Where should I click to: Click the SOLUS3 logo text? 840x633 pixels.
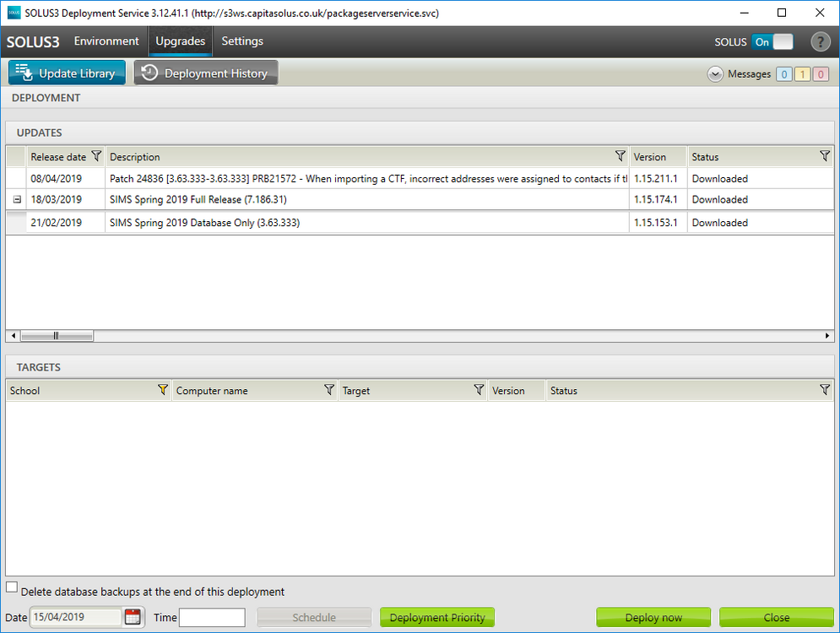tap(33, 41)
